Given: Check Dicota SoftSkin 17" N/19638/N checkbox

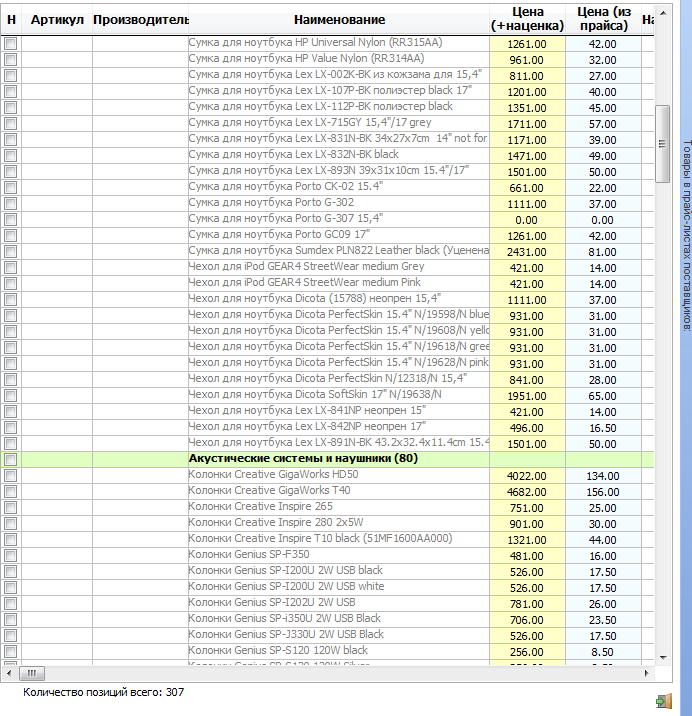Looking at the screenshot, I should [11, 395].
